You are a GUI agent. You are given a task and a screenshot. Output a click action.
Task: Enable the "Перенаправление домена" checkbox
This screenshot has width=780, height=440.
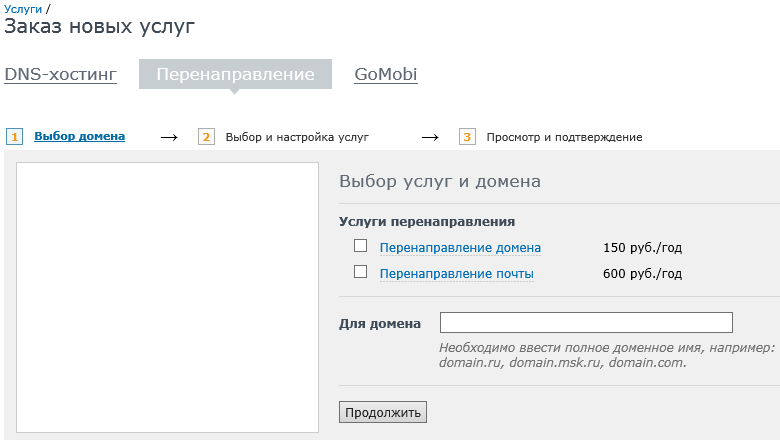[x=361, y=246]
